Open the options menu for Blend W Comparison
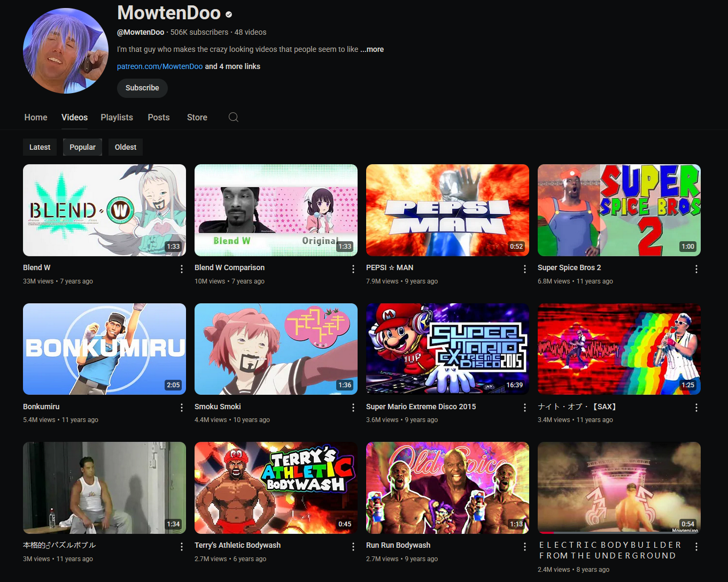Screen dimensions: 728x582 point(353,269)
